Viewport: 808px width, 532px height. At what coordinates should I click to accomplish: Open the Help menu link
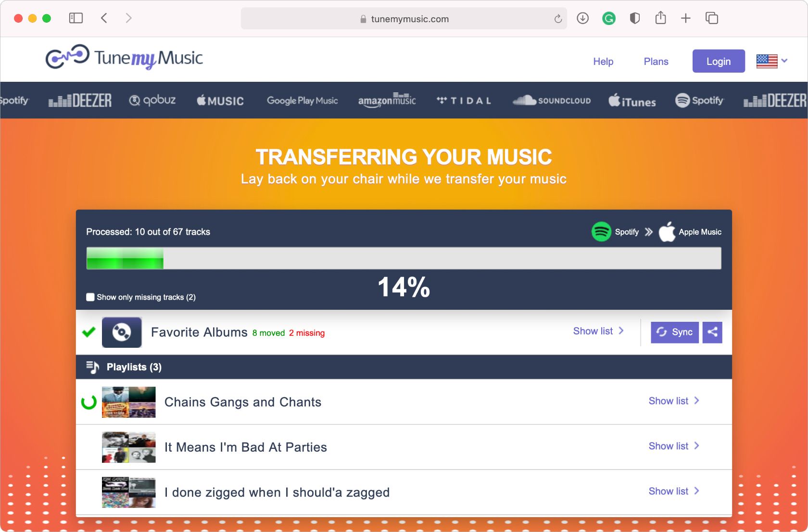[x=603, y=62]
